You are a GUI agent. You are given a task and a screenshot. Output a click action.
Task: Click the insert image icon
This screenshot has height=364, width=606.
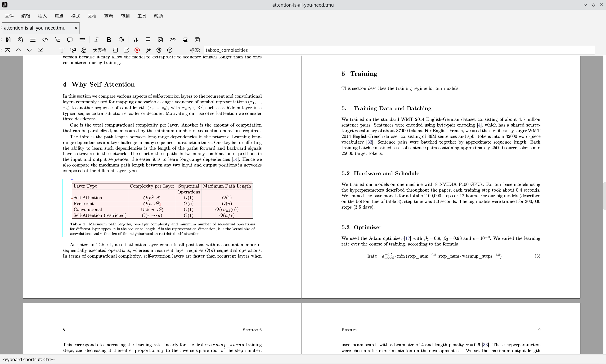click(x=160, y=40)
